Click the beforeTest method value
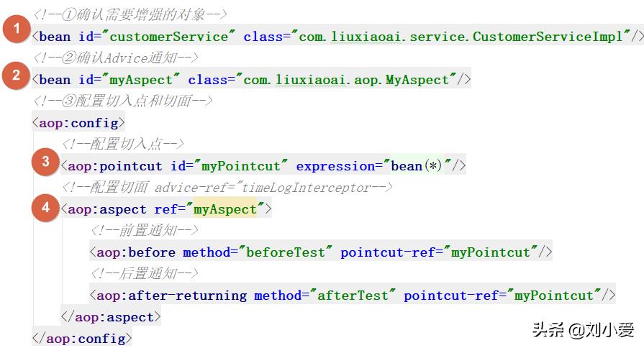Viewport: 644px width, 348px height. (x=286, y=252)
